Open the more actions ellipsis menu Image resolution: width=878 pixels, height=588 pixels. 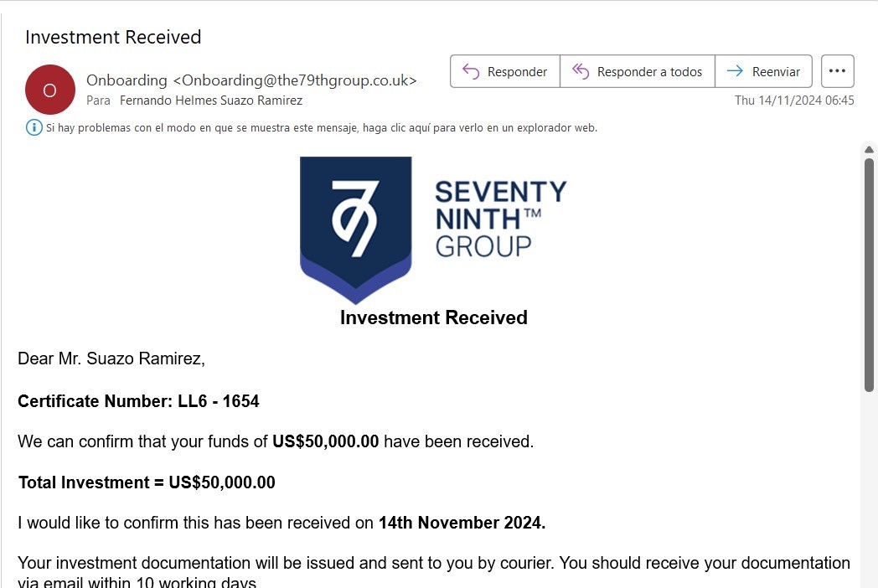pos(837,71)
